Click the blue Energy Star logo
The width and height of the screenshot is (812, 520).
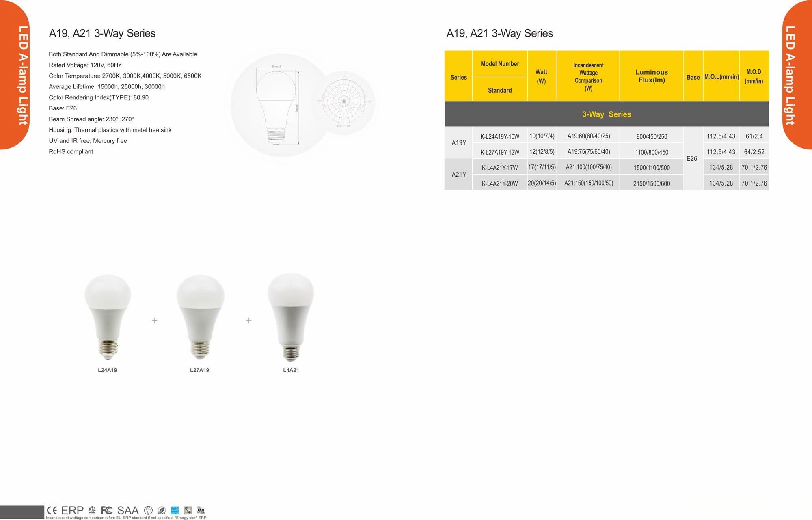[175, 510]
